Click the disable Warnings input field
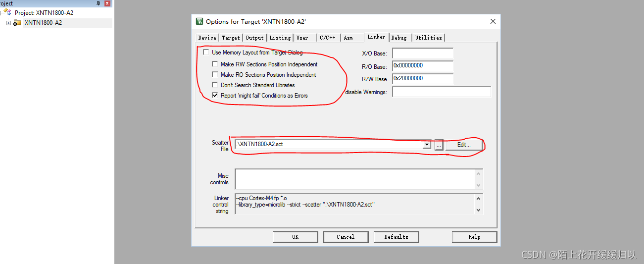The height and width of the screenshot is (264, 644). click(442, 92)
